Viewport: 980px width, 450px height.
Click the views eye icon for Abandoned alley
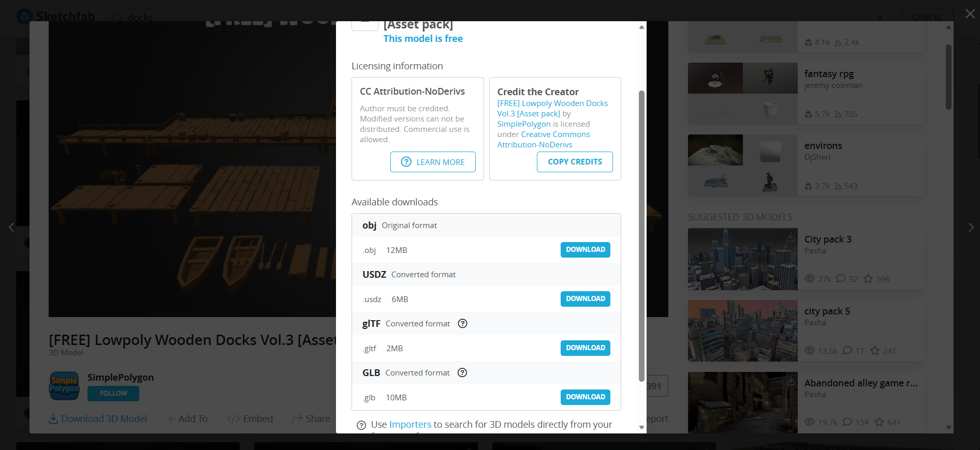810,422
